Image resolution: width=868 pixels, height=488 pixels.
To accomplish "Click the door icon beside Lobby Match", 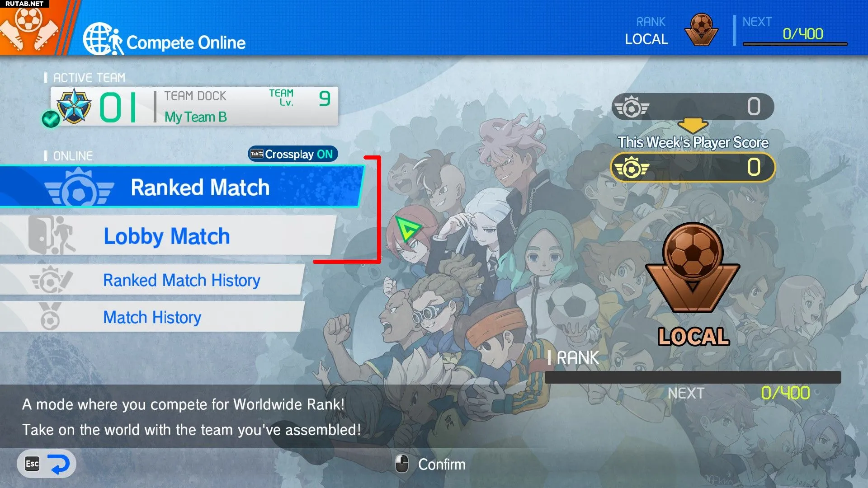I will point(51,235).
